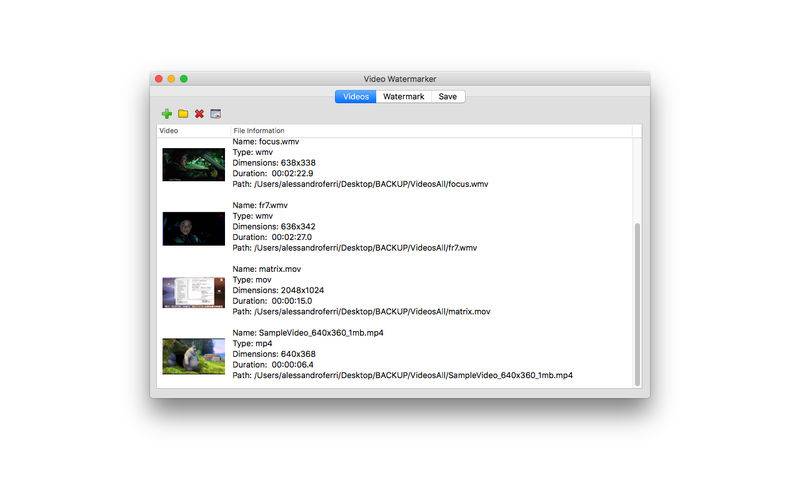
Task: Click 'Duration: 00:00:06.4' text
Action: tap(273, 365)
